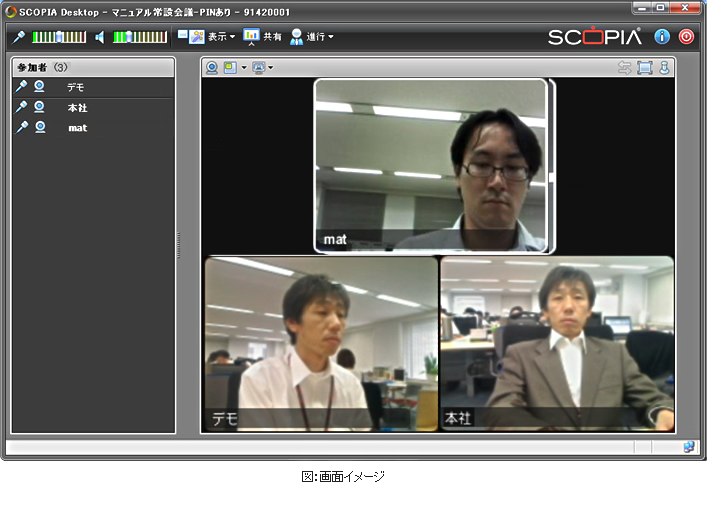Click the pin icon in video toolbar
This screenshot has height=508, width=709.
point(663,68)
